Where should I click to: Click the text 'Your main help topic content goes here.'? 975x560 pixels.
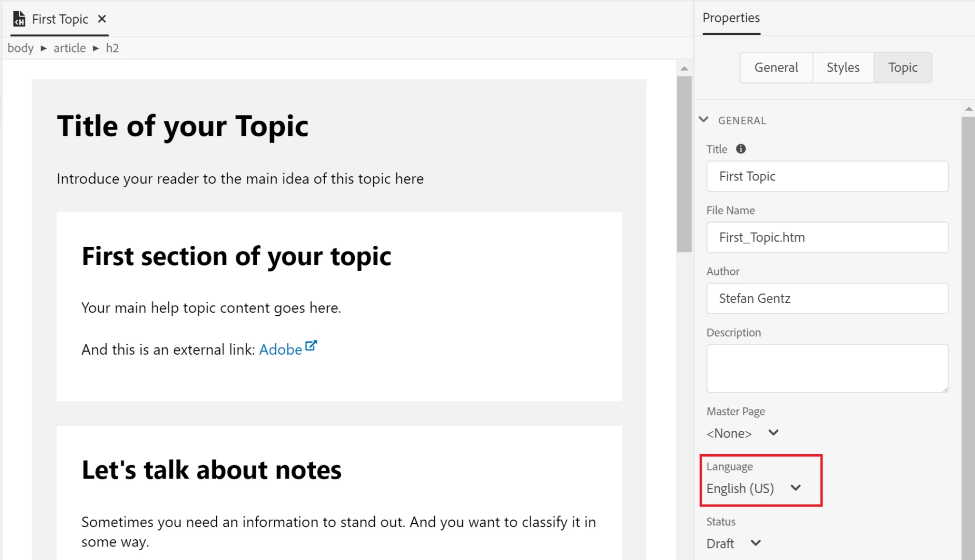(x=212, y=308)
